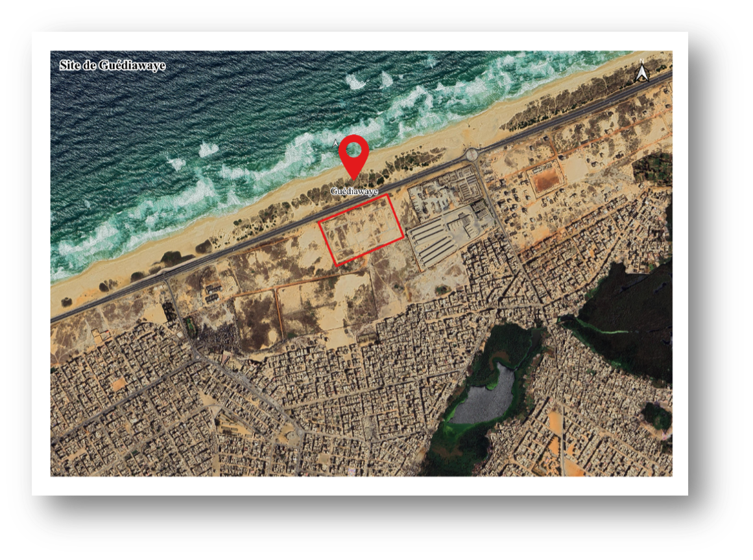Click the roundabout on the coastal highway
The height and width of the screenshot is (560, 753).
click(x=471, y=154)
